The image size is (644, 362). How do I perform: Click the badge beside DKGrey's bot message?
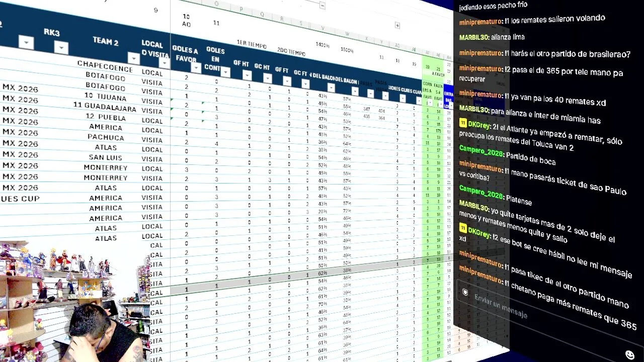click(x=463, y=228)
